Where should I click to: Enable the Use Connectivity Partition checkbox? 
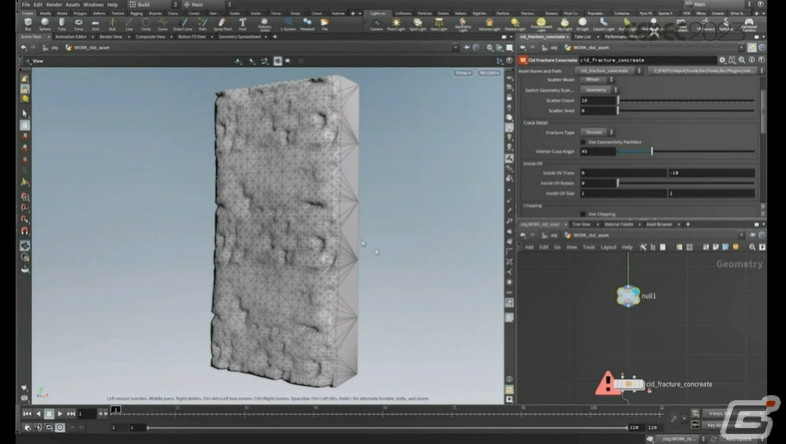583,141
